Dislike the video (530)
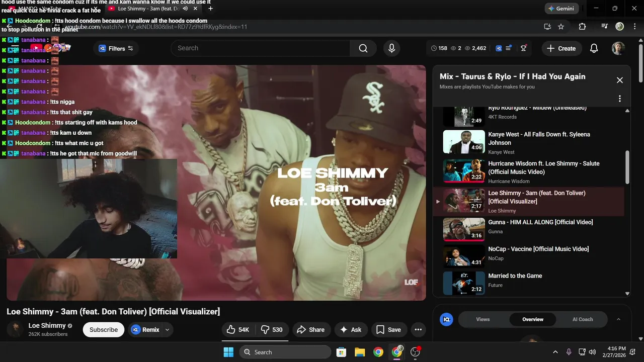The width and height of the screenshot is (644, 362). tap(272, 330)
